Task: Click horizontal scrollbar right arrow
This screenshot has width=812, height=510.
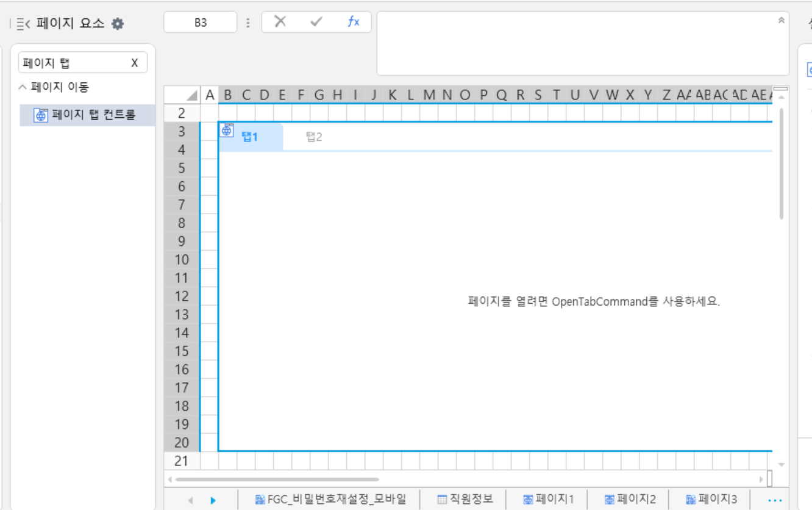Action: 761,479
